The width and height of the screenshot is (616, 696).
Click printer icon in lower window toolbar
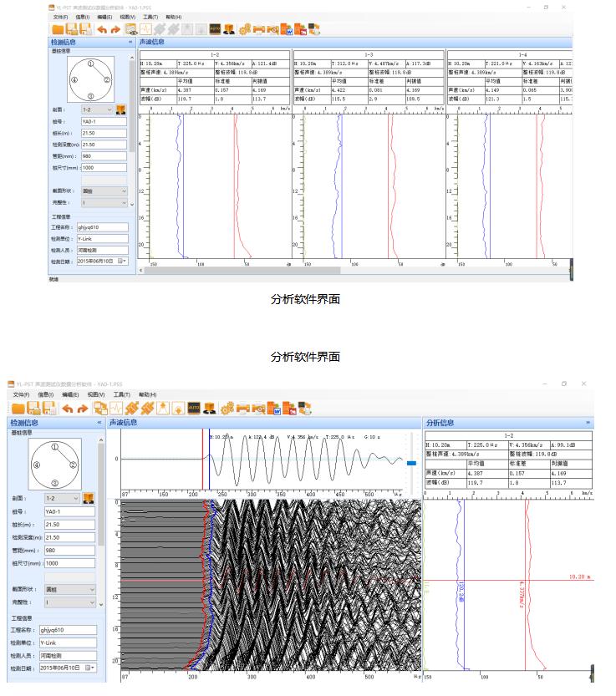[x=243, y=409]
